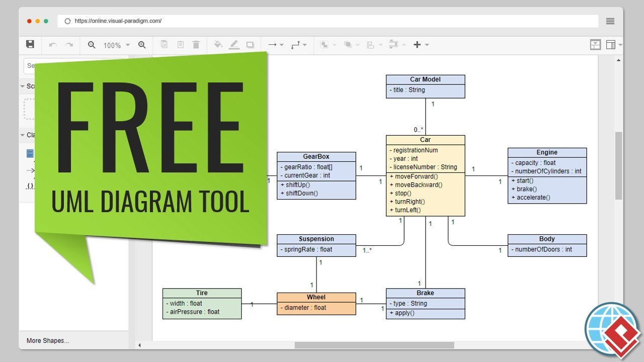The width and height of the screenshot is (644, 362).
Task: Open the hamburger menu at top right
Action: tap(610, 21)
